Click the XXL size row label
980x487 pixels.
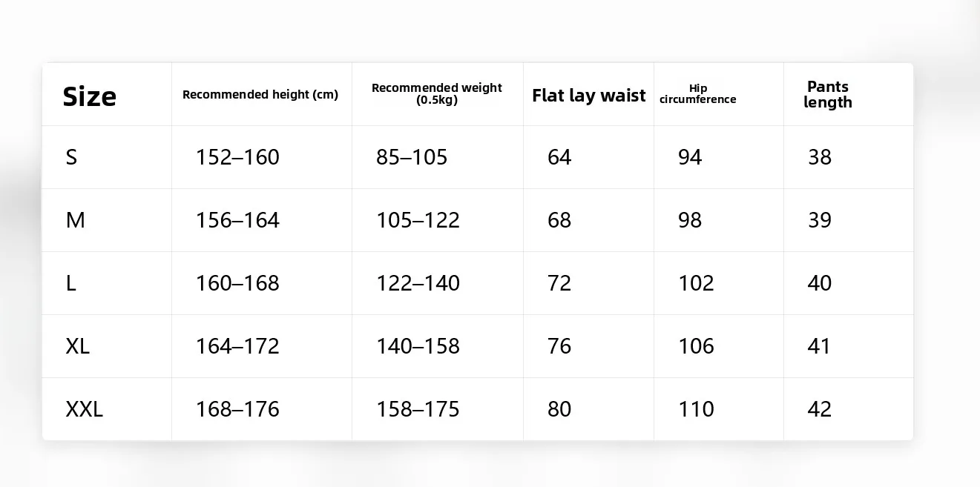(x=85, y=409)
